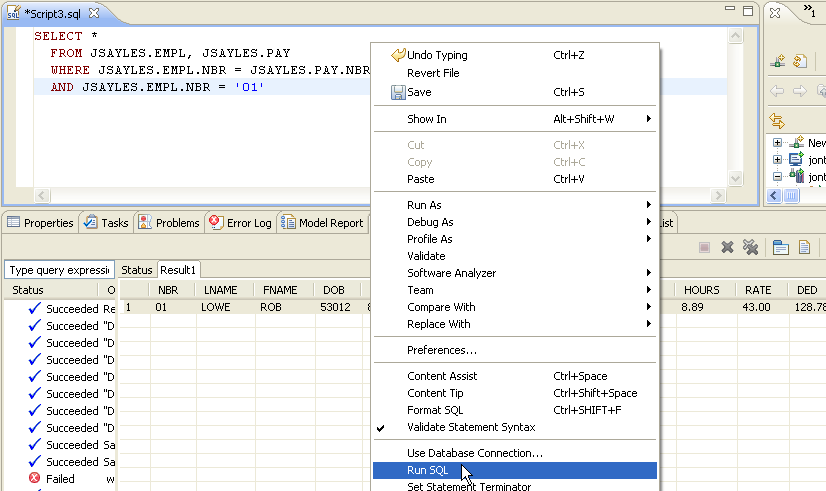Open the Team submenu
826x491 pixels.
[515, 290]
